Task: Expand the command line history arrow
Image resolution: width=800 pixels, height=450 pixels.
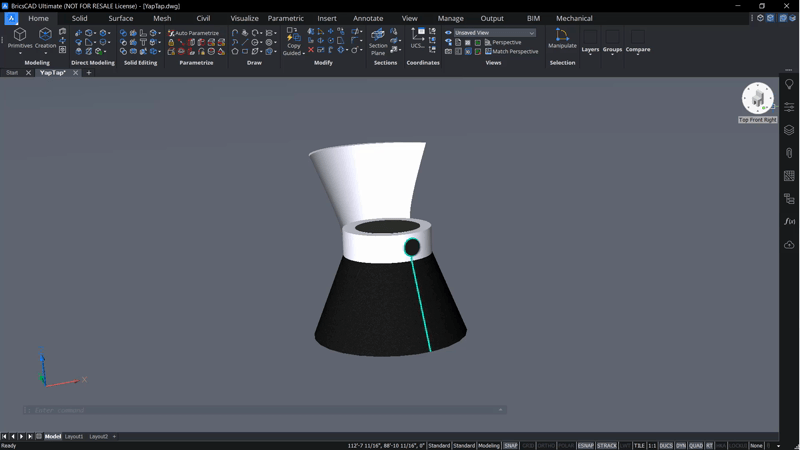Action: (501, 410)
